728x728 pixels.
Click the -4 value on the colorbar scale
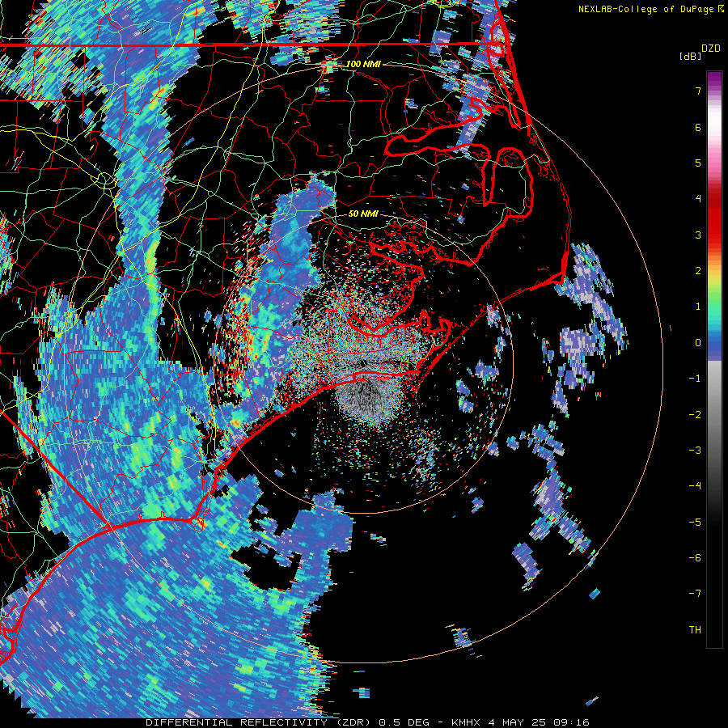tap(695, 486)
